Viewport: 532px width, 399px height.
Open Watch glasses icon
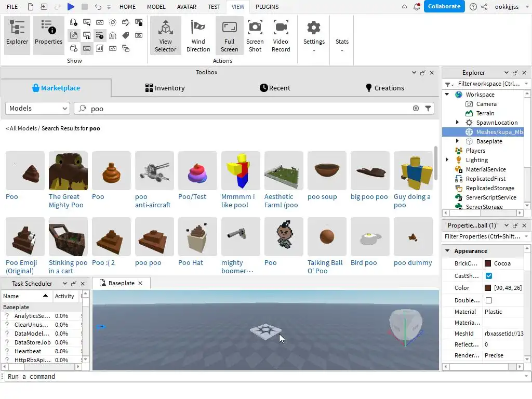click(139, 36)
